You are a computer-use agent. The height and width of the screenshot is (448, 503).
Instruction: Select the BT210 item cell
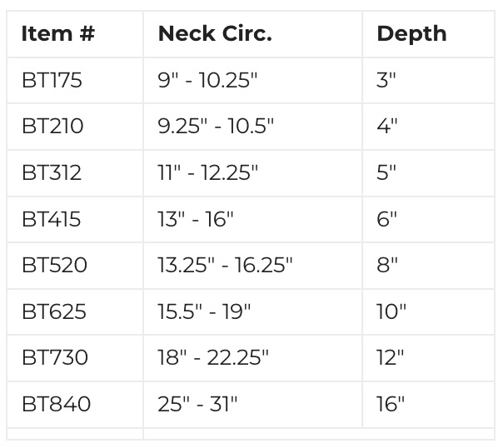pyautogui.click(x=53, y=127)
